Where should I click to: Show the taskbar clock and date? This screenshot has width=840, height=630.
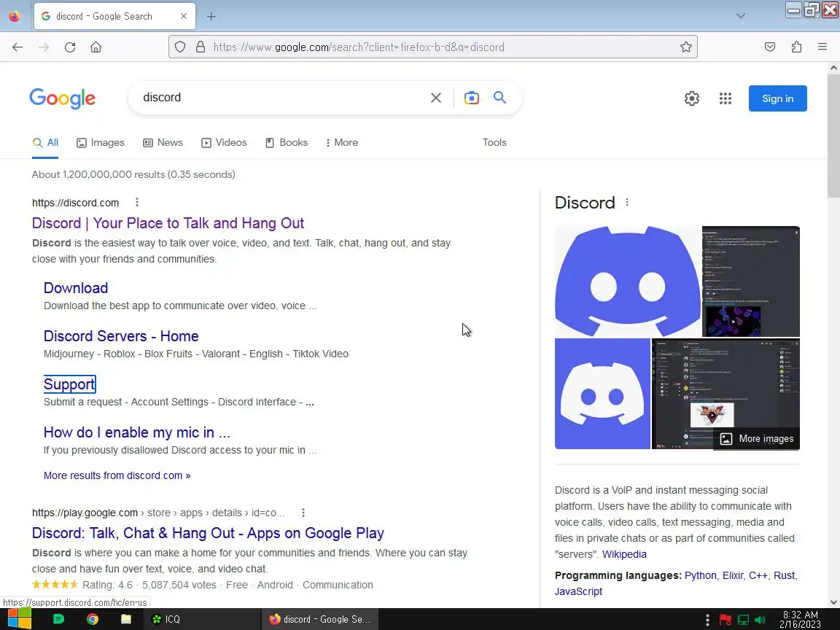[800, 619]
